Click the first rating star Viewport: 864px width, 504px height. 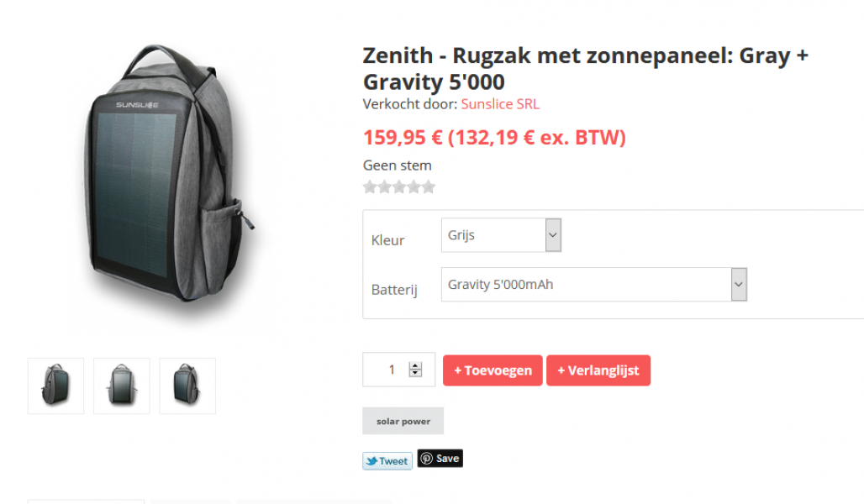pos(370,187)
